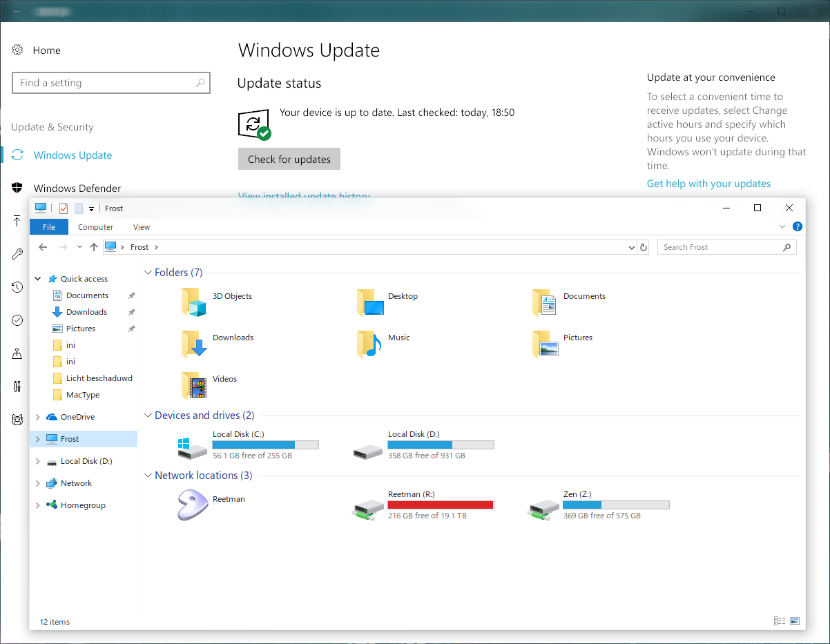Expand the ribbon chevron

(x=782, y=226)
